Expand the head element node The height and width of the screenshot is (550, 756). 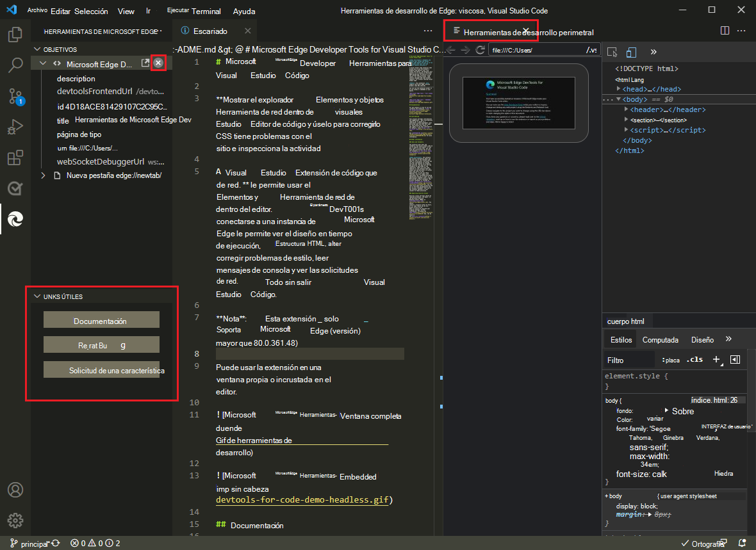point(619,89)
